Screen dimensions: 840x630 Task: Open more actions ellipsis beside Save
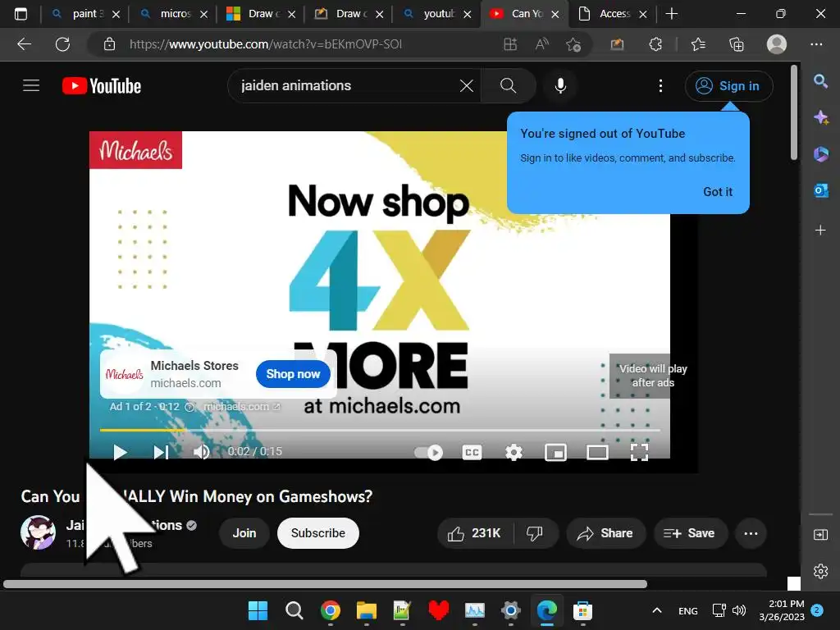point(751,533)
